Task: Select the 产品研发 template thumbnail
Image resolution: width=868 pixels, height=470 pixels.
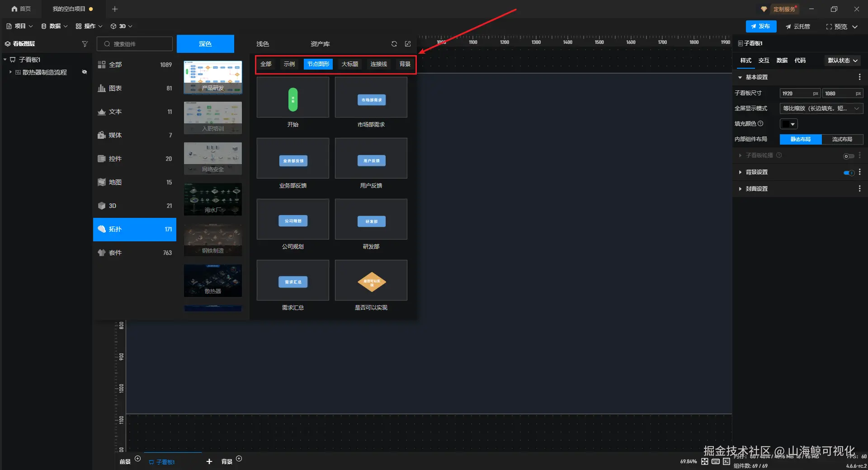Action: tap(213, 77)
